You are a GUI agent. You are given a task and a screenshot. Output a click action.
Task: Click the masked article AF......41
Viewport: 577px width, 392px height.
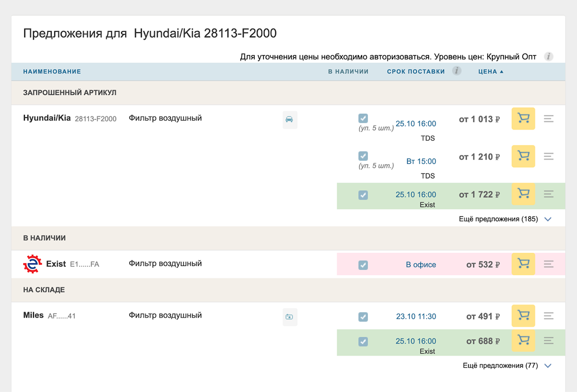click(x=62, y=316)
